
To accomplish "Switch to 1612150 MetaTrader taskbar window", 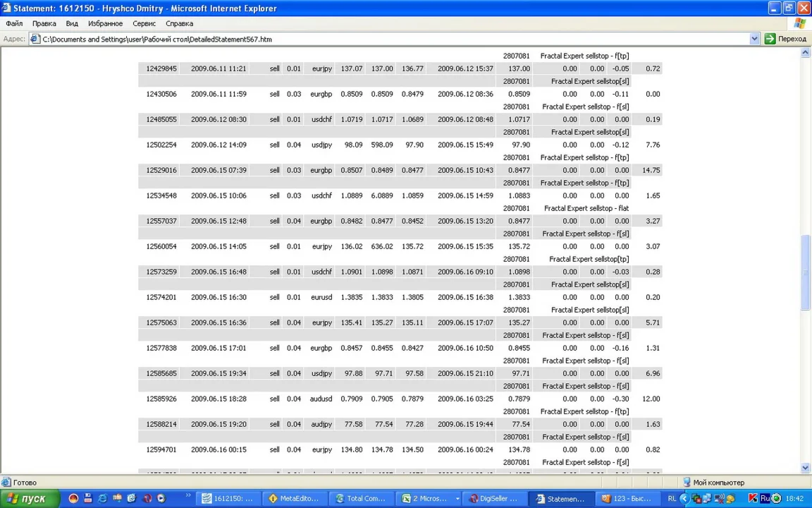I will pos(228,499).
